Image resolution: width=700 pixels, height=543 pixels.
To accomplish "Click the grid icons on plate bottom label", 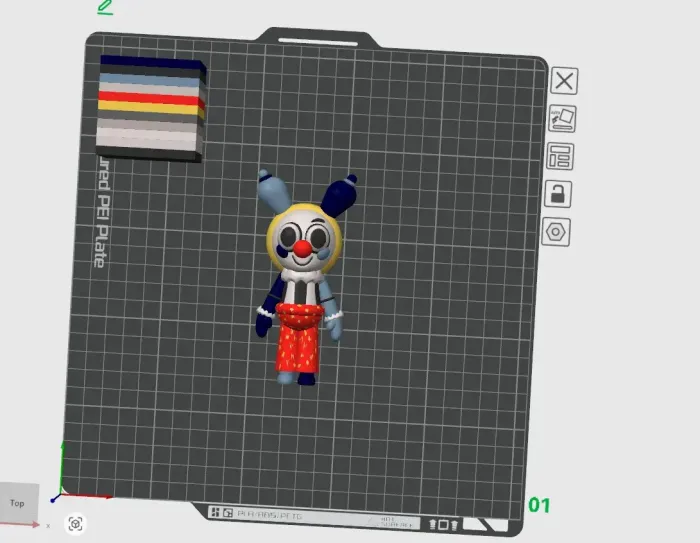I will pyautogui.click(x=222, y=515).
